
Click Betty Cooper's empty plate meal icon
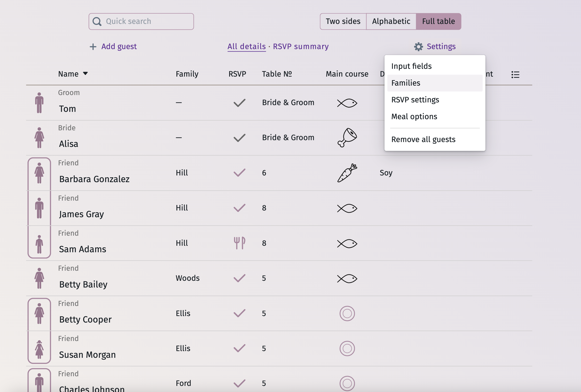347,313
